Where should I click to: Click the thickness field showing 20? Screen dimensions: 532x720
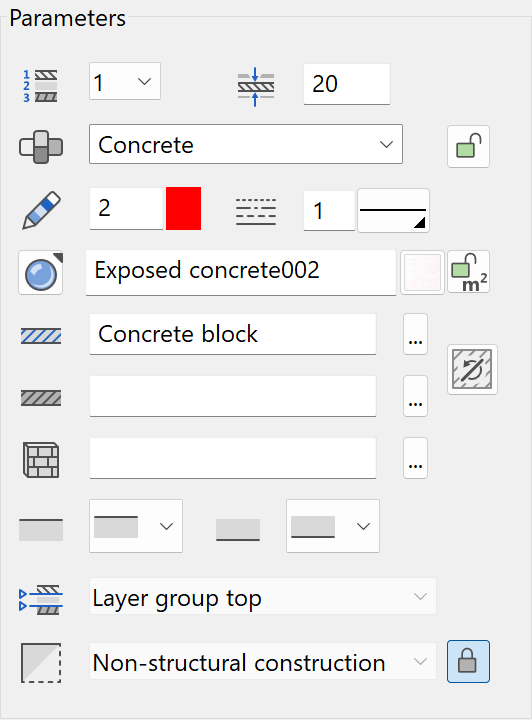pos(347,84)
